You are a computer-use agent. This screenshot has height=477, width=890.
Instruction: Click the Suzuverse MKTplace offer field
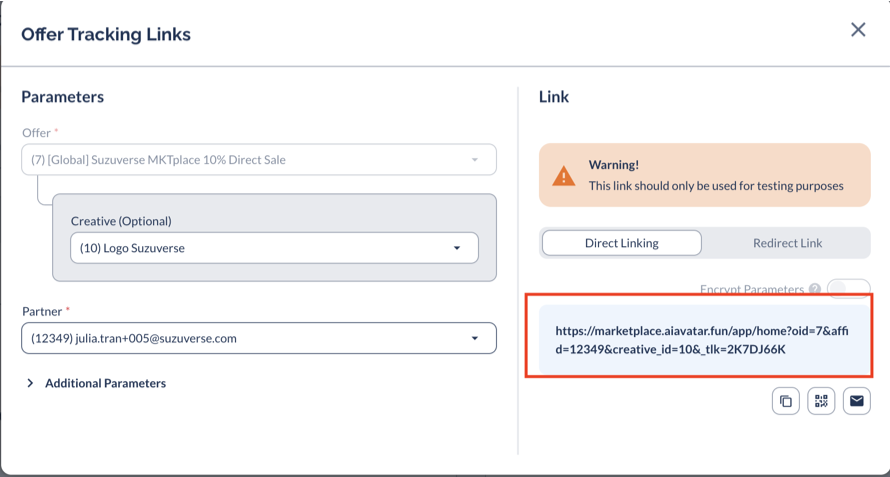[x=259, y=160]
